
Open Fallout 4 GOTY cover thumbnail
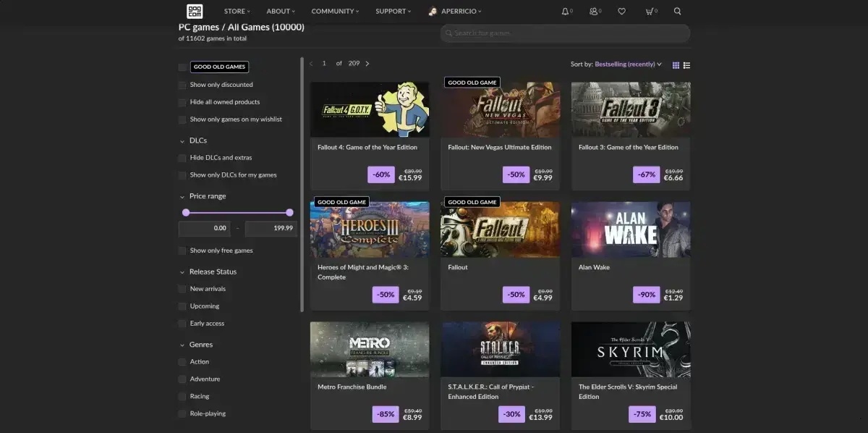(370, 109)
